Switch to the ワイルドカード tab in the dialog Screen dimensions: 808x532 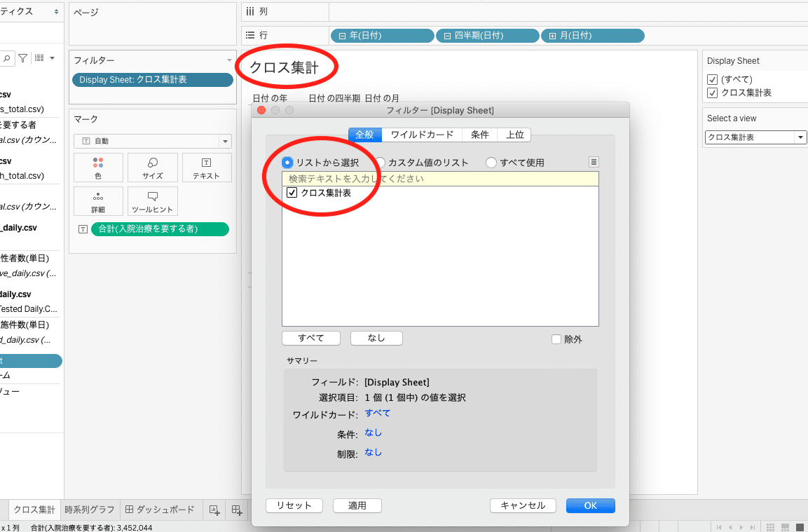(421, 135)
